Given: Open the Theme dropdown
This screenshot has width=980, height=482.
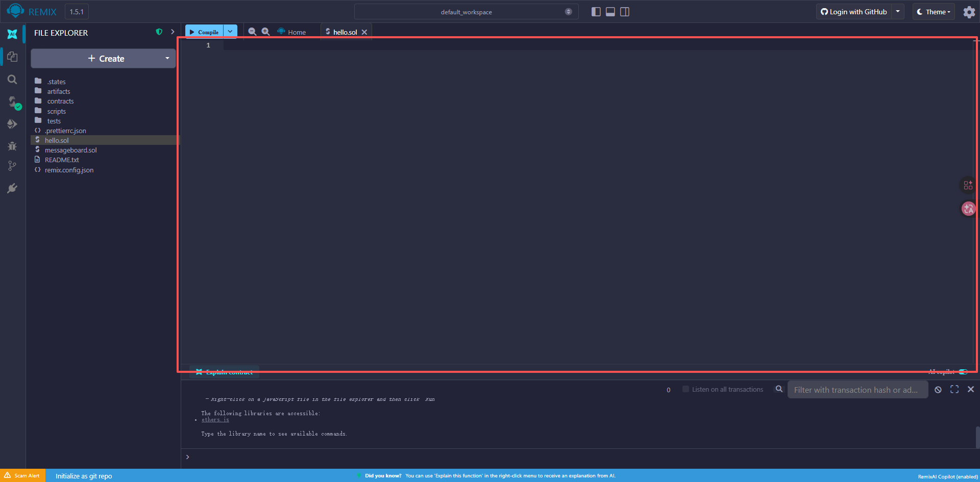Looking at the screenshot, I should pyautogui.click(x=934, y=12).
